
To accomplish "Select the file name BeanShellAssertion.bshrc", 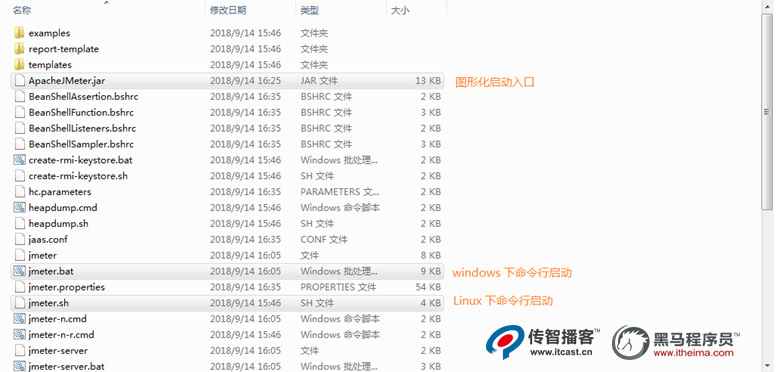I will coord(83,97).
